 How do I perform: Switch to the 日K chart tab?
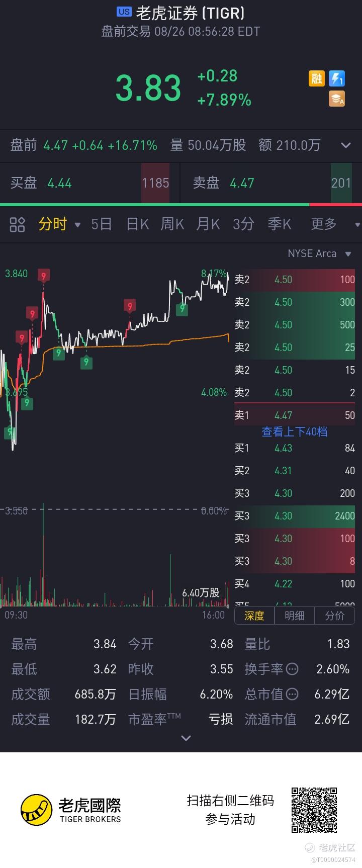pos(138,224)
